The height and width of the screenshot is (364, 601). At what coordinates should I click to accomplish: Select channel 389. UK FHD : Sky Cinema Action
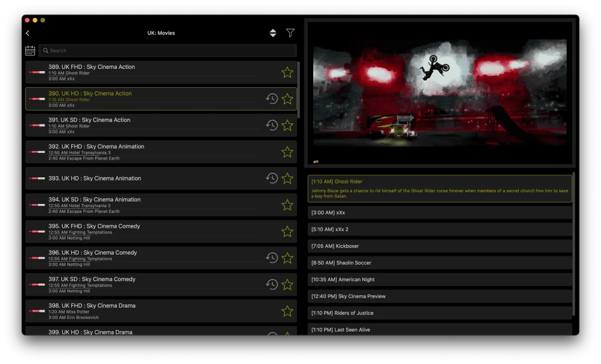click(x=161, y=72)
